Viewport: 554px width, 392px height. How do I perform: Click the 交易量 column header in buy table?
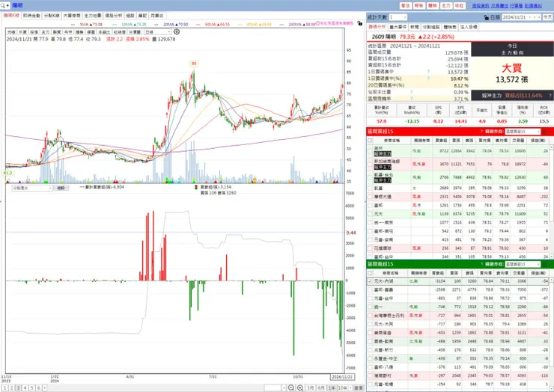tap(518, 140)
